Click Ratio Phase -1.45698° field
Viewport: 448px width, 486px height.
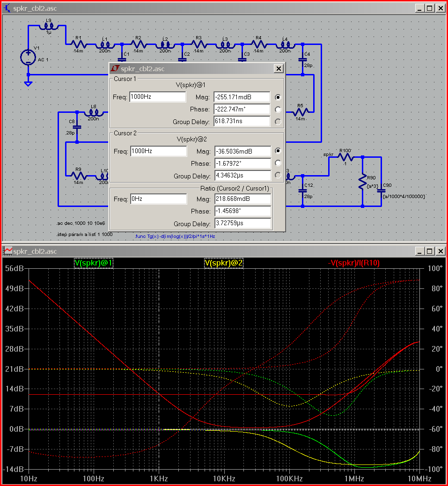[243, 211]
